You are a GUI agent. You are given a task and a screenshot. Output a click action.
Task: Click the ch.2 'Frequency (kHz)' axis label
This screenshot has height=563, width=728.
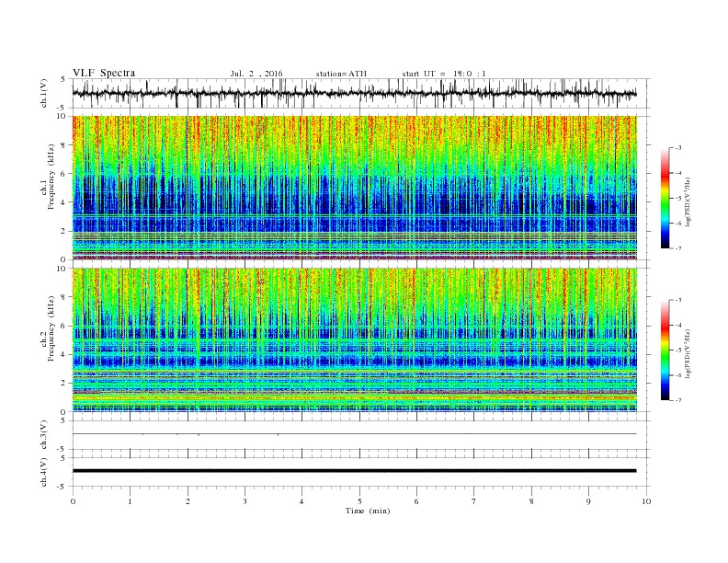click(x=51, y=328)
